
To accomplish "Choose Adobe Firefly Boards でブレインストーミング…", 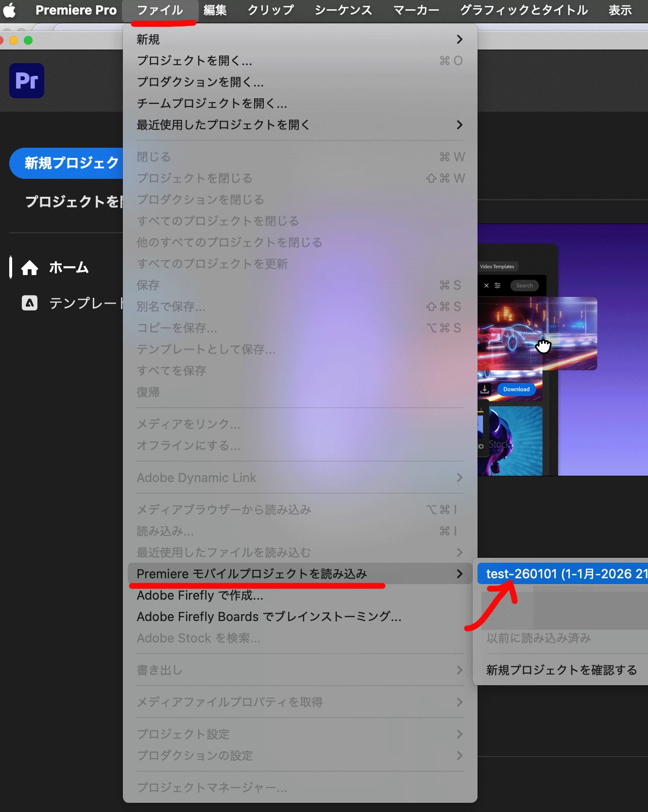I will coord(300,617).
